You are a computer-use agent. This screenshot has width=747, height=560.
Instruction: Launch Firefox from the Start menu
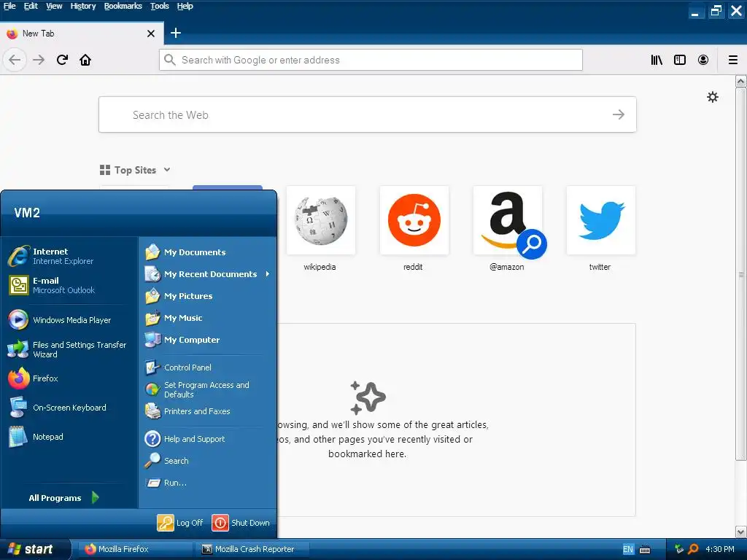pos(70,378)
